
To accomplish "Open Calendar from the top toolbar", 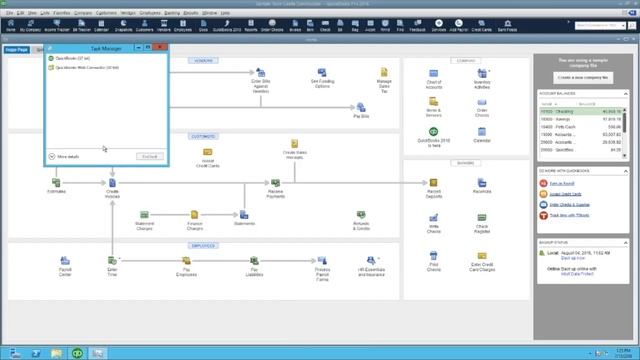I will point(101,25).
